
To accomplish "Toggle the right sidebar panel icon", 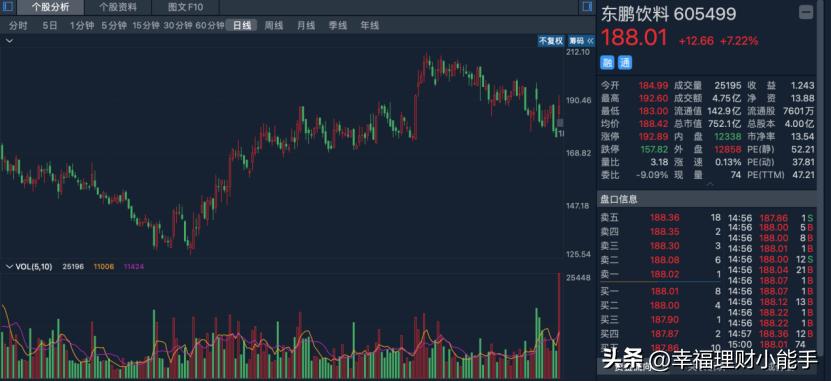I will pos(587,7).
